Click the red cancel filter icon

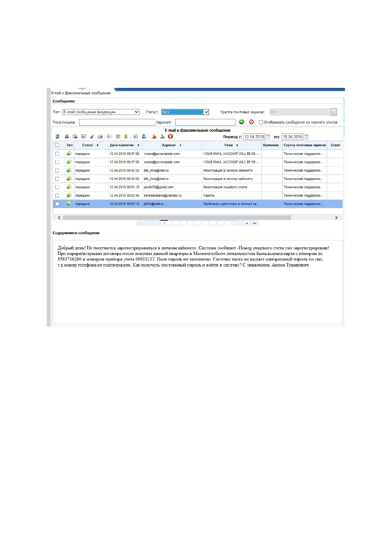tap(251, 122)
